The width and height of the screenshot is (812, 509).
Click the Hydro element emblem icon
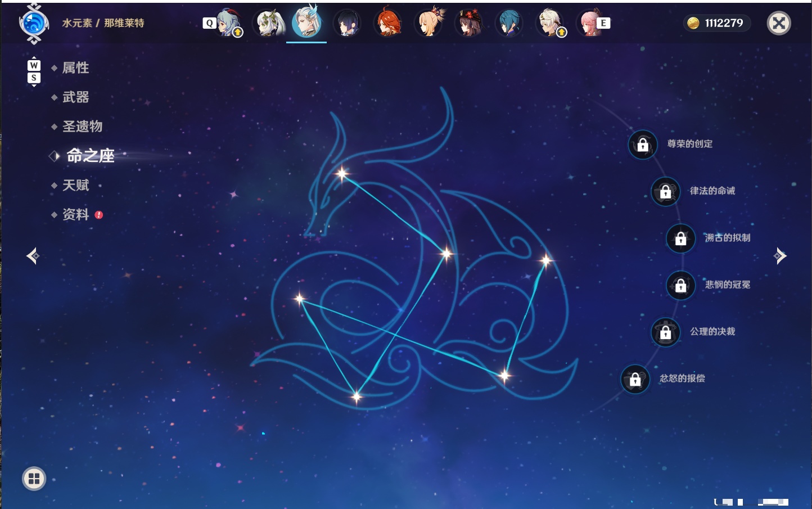(x=34, y=24)
